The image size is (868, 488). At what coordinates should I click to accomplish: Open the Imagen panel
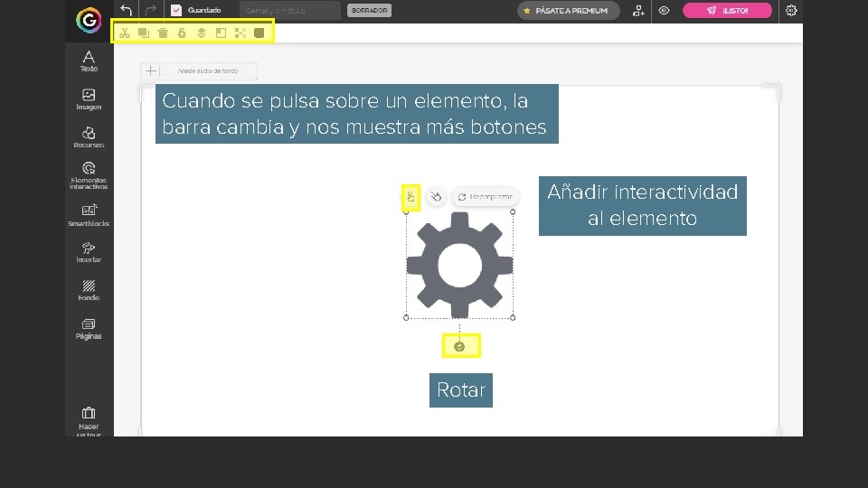coord(89,99)
